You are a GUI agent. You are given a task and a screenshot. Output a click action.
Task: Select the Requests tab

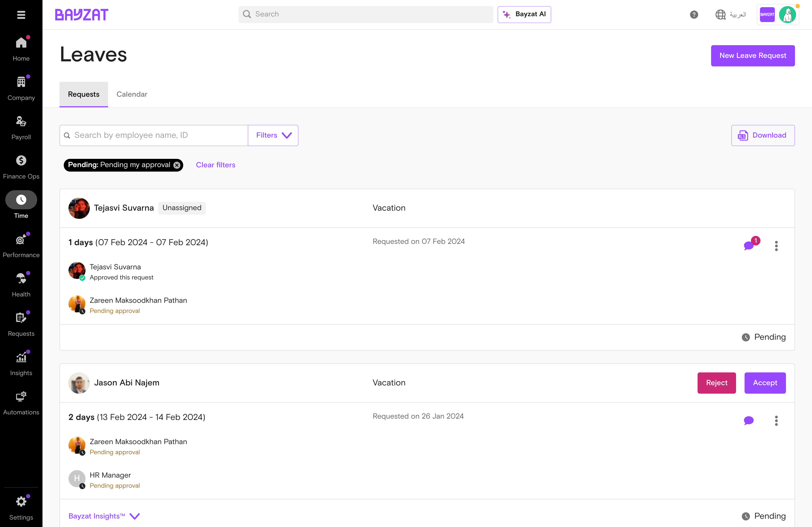click(x=84, y=94)
